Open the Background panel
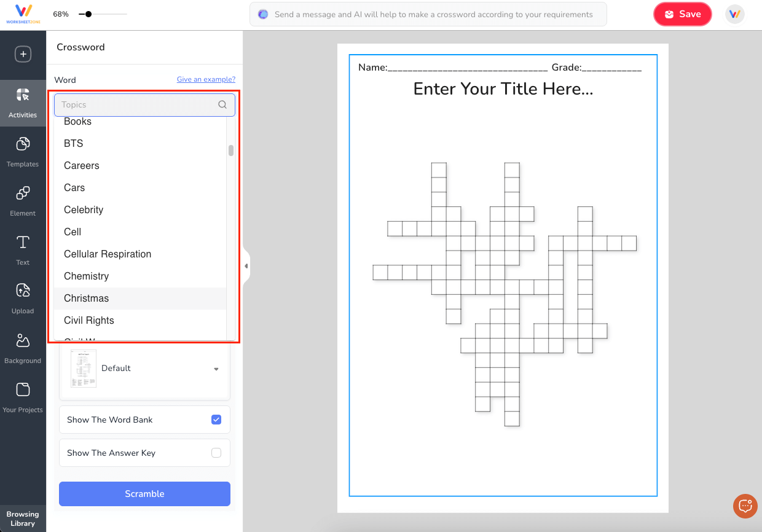Viewport: 762px width, 532px height. click(23, 348)
